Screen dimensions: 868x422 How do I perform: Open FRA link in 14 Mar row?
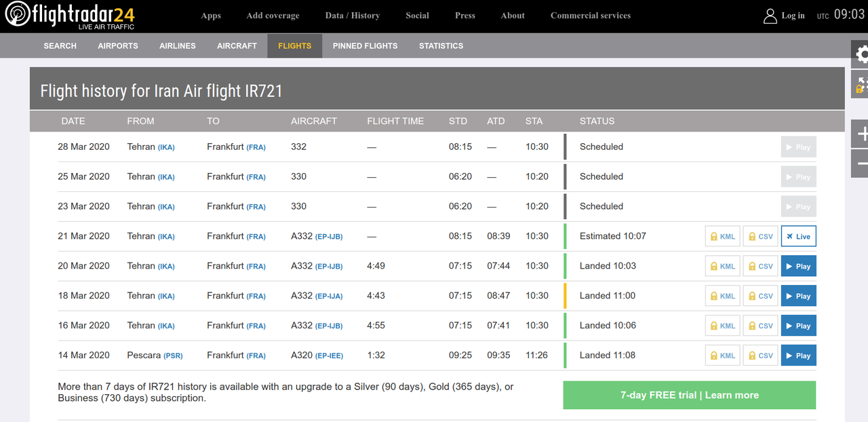pyautogui.click(x=256, y=356)
